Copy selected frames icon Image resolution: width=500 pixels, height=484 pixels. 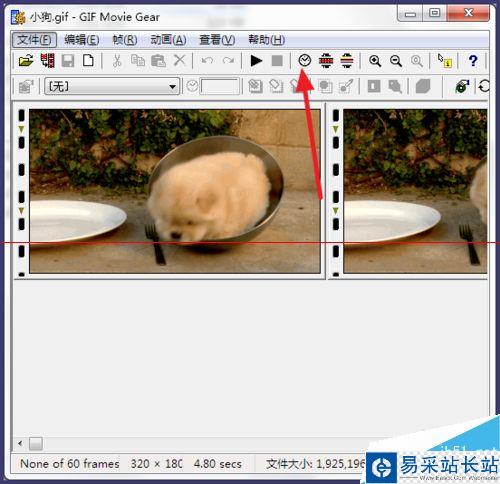point(137,61)
